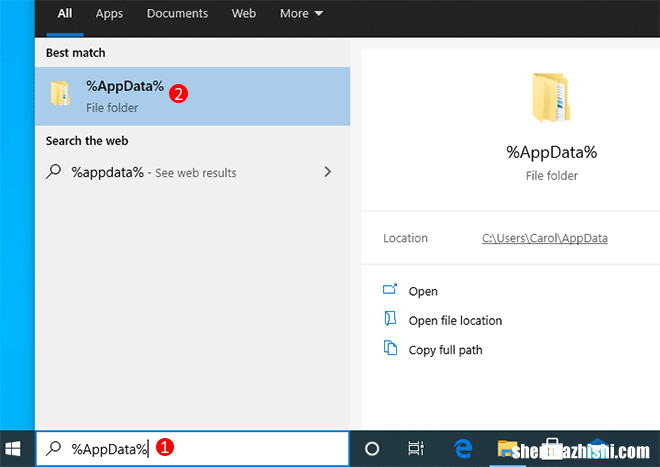Viewport: 660px width, 467px height.
Task: Expand the More dropdown menu
Action: pyautogui.click(x=301, y=13)
